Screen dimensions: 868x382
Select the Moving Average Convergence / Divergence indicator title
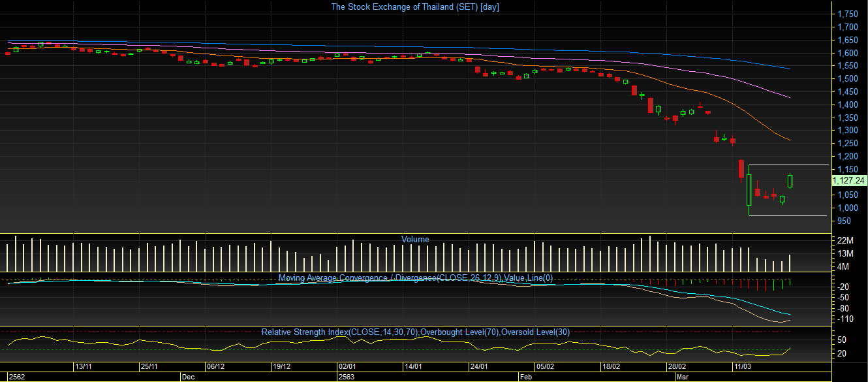click(x=416, y=278)
